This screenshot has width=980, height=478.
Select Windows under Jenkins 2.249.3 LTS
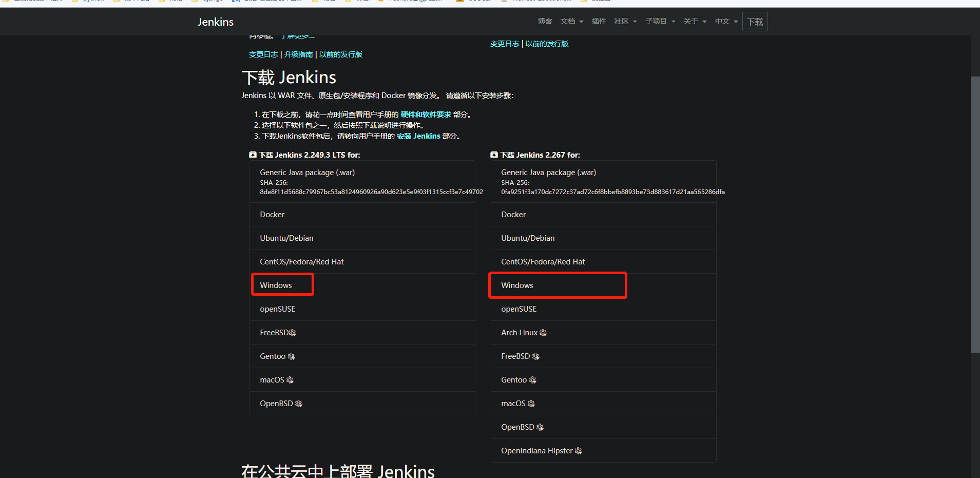(x=362, y=285)
